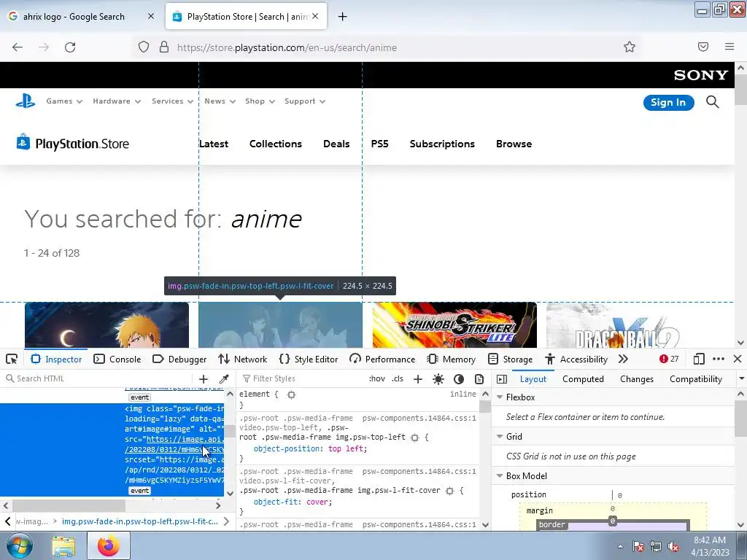Toggle light color scheme simulation
Viewport: 747px width, 560px height.
point(438,378)
